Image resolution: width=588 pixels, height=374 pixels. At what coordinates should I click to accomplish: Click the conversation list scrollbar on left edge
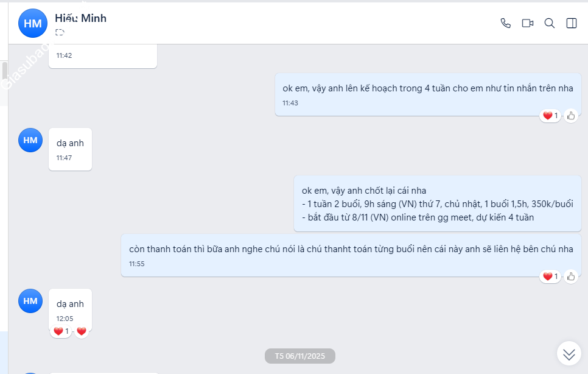[x=4, y=73]
